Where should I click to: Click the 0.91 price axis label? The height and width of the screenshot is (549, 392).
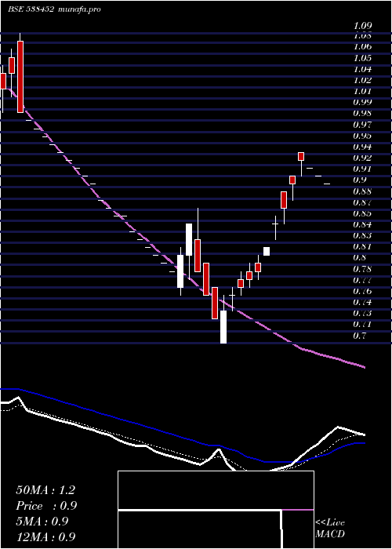click(x=362, y=169)
